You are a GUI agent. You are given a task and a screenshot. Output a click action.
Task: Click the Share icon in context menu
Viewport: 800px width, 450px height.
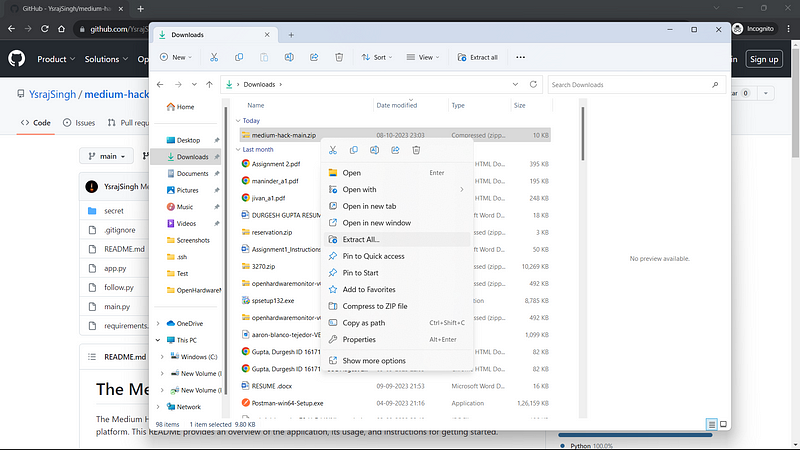(395, 150)
